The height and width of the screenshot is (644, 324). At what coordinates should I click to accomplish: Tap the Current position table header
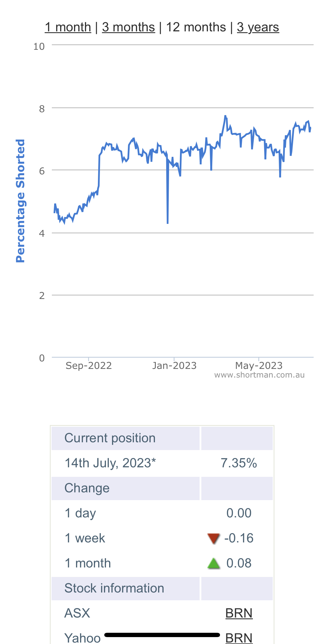pos(110,438)
